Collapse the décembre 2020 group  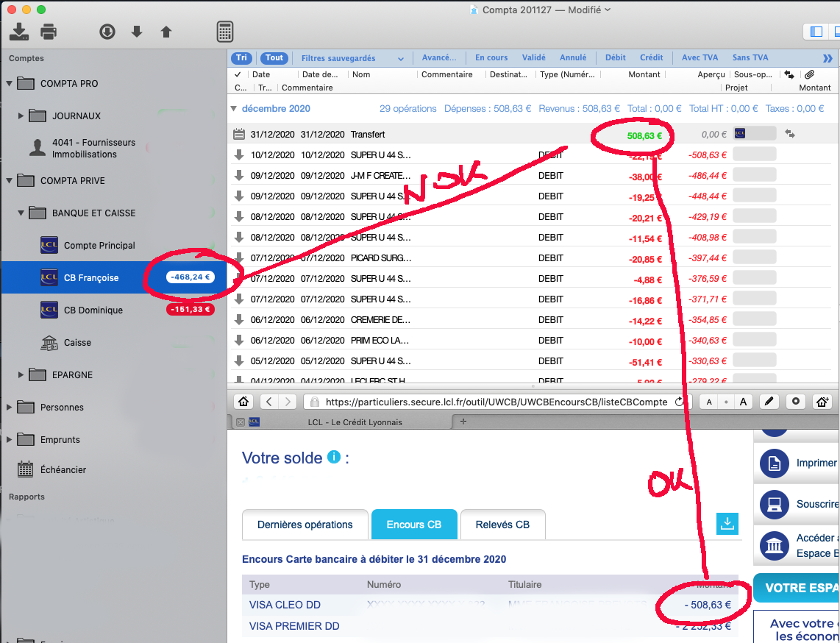pyautogui.click(x=234, y=108)
